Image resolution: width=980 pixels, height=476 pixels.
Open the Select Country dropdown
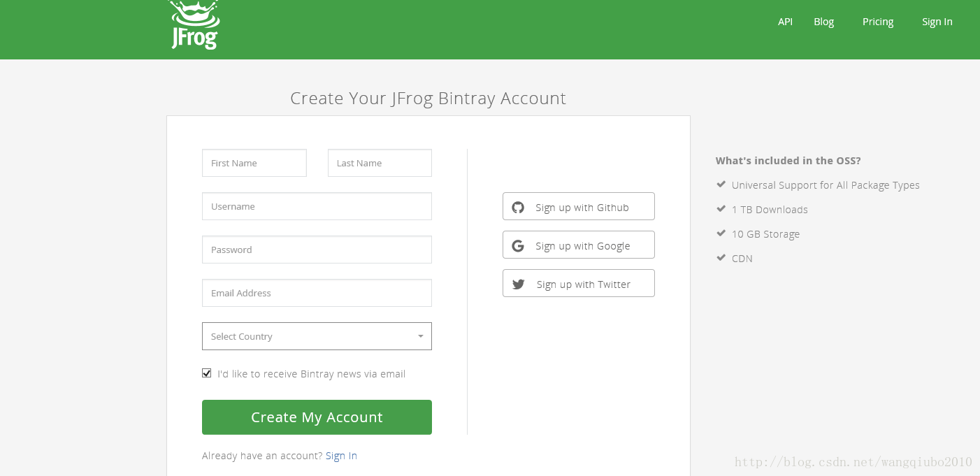pos(317,336)
